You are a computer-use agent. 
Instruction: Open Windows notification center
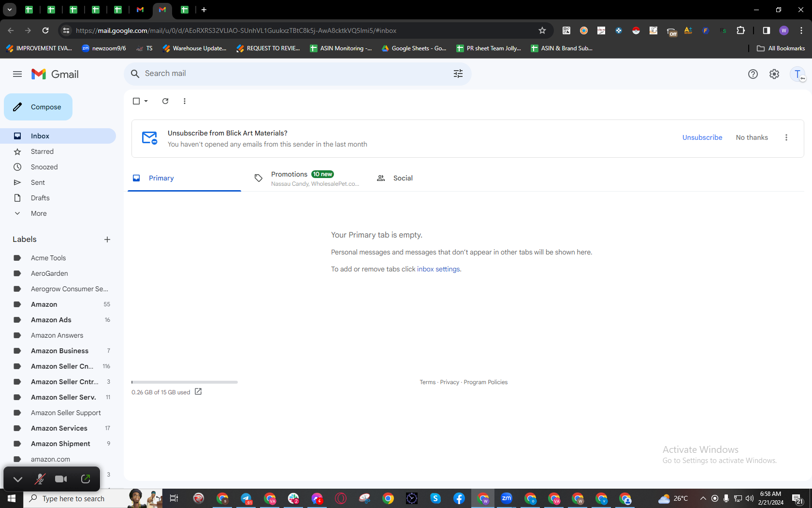pos(798,498)
